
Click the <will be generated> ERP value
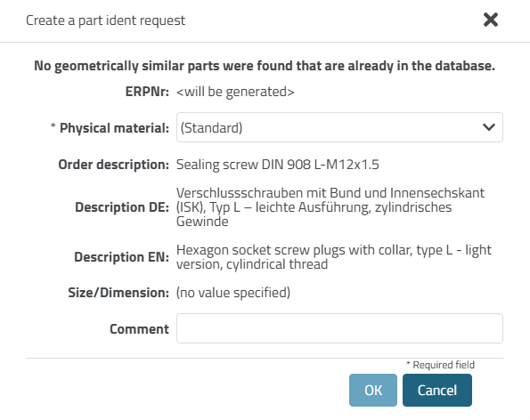235,92
